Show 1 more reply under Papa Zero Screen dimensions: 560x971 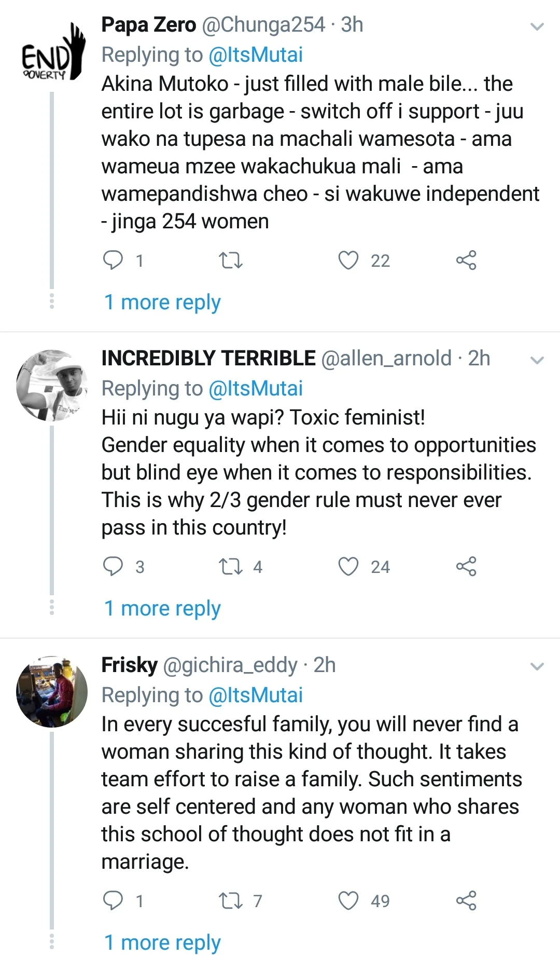tap(162, 303)
